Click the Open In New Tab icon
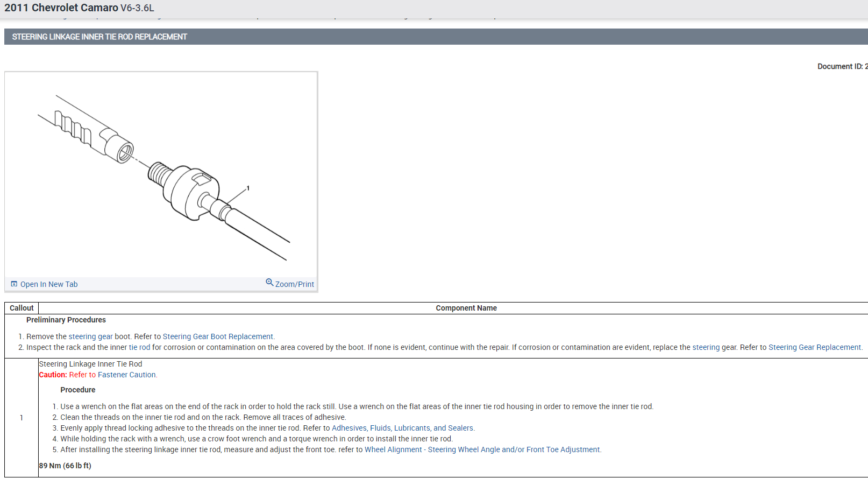This screenshot has width=868, height=485. [x=14, y=284]
